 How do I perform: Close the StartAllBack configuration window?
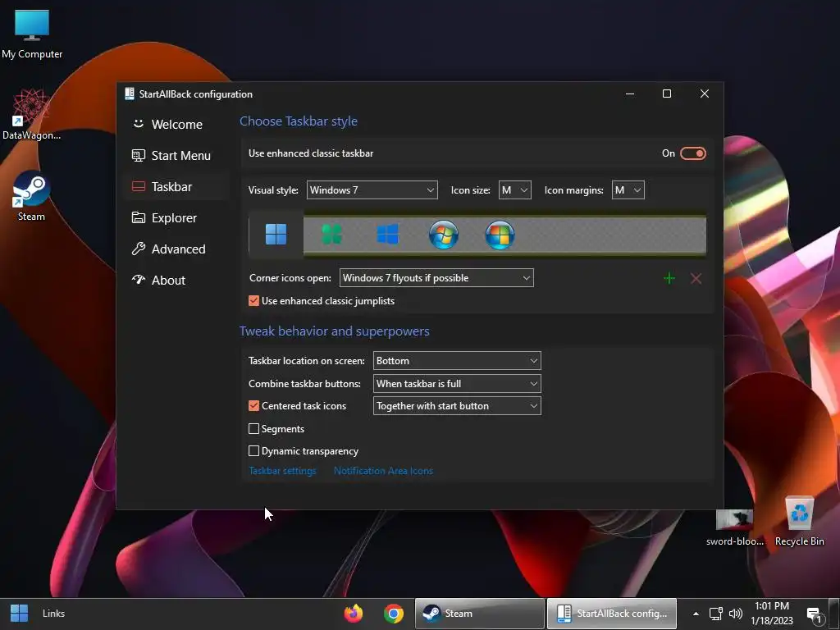pyautogui.click(x=705, y=94)
